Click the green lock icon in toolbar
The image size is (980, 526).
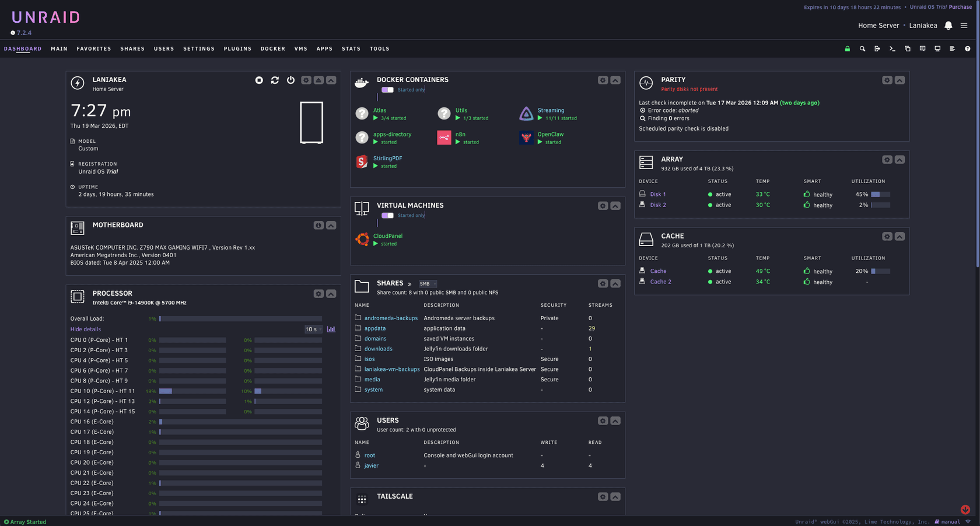pos(848,49)
